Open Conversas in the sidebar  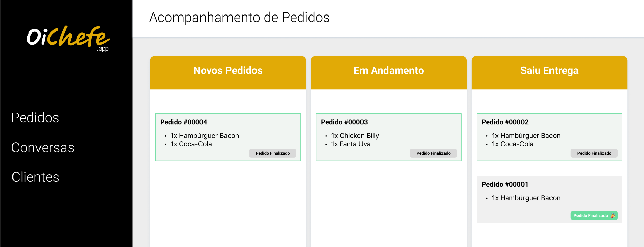(x=43, y=148)
